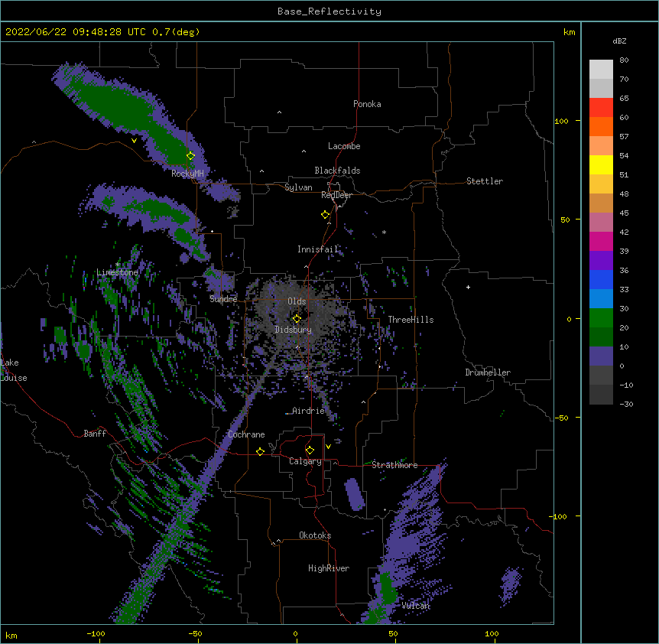
Task: Click the red 65 dBZ legend swatch
Action: pyautogui.click(x=601, y=107)
